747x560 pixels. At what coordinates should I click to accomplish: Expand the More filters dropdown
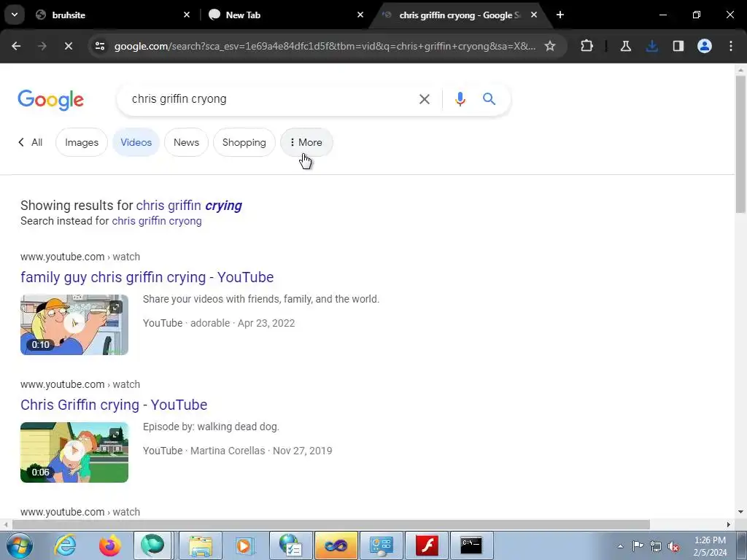pyautogui.click(x=306, y=142)
